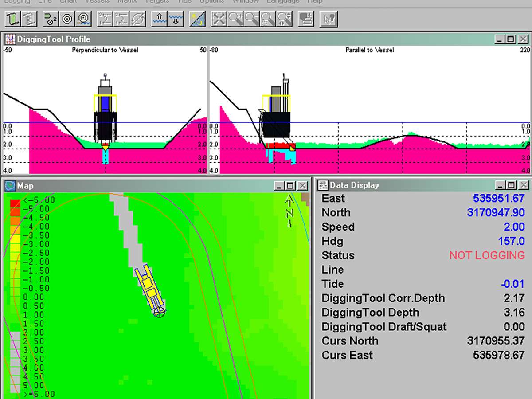Viewport: 532px width, 399px height.
Task: Close the Map window
Action: pyautogui.click(x=302, y=186)
